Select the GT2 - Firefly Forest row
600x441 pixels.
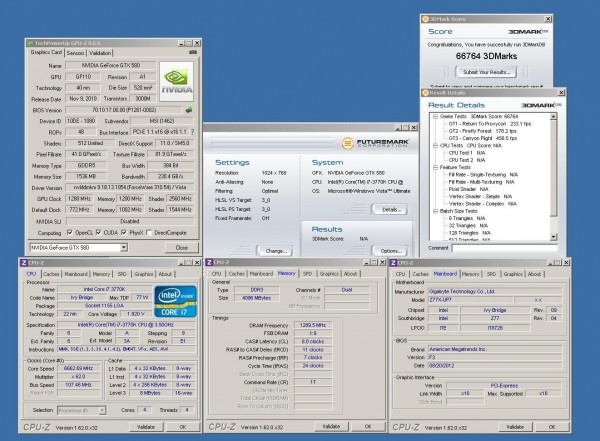[x=483, y=131]
